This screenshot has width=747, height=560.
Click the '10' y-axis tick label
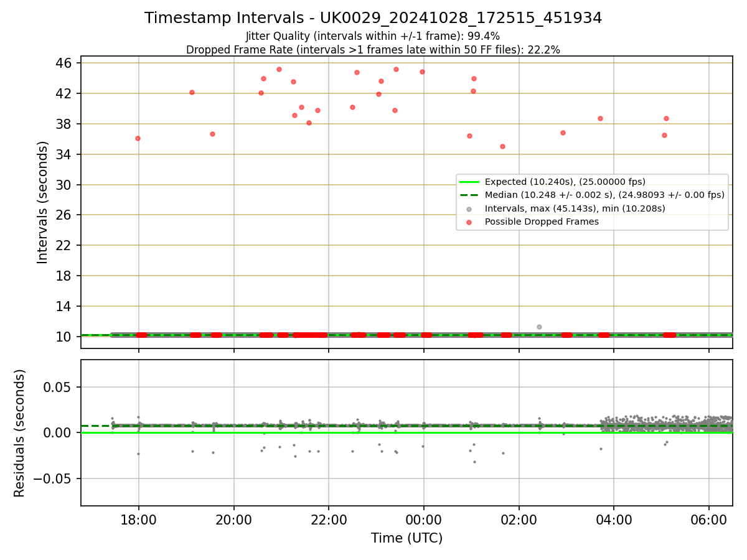tap(65, 337)
